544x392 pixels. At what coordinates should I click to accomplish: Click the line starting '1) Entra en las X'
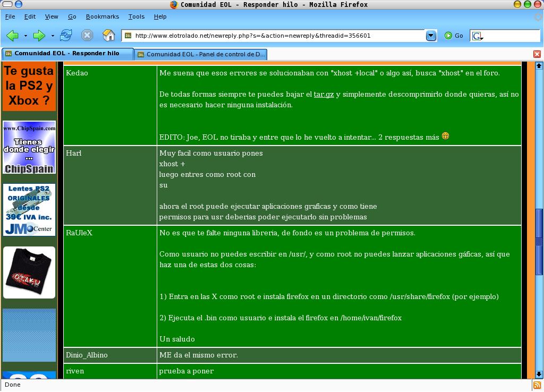(329, 296)
